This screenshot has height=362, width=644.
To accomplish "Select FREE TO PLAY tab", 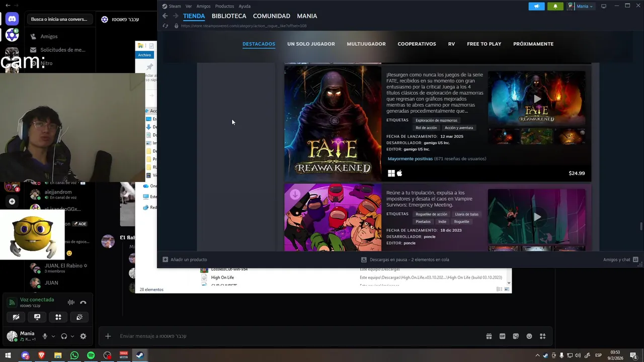I will 484,44.
